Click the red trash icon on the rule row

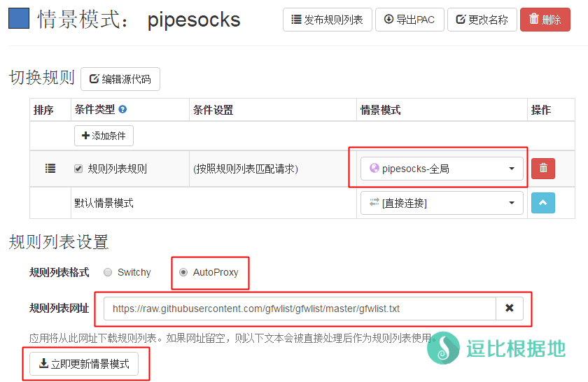pyautogui.click(x=543, y=169)
